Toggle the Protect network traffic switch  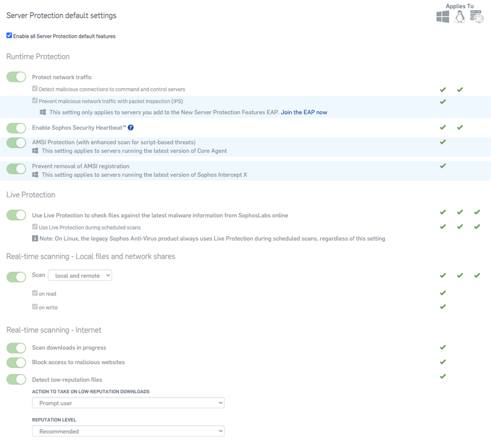[16, 77]
